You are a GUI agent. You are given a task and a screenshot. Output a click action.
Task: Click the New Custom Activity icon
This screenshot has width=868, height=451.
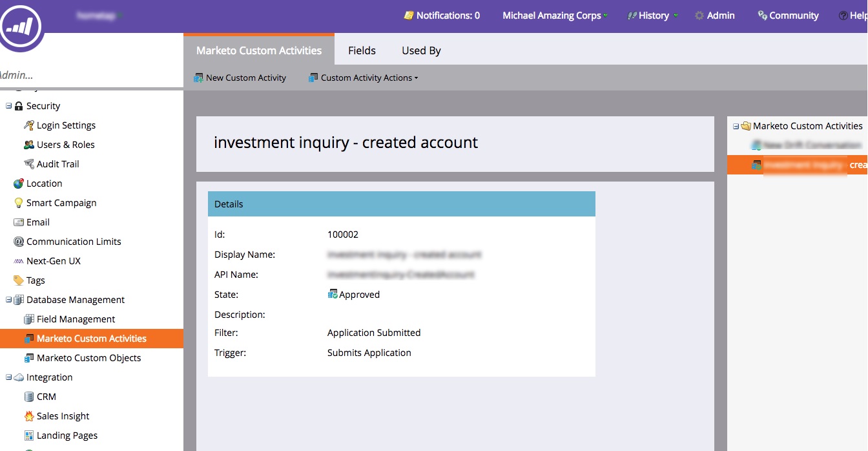(198, 78)
